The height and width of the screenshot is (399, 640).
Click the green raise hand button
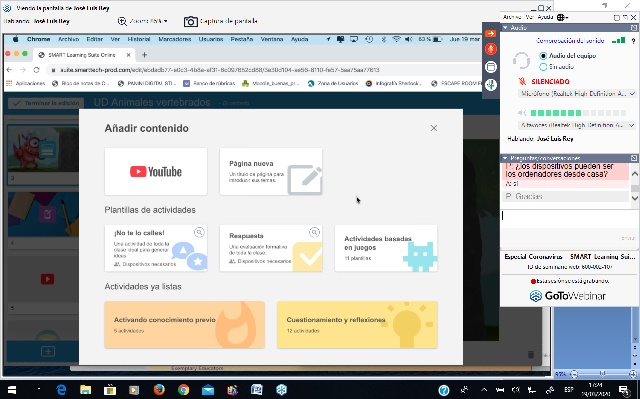point(491,84)
